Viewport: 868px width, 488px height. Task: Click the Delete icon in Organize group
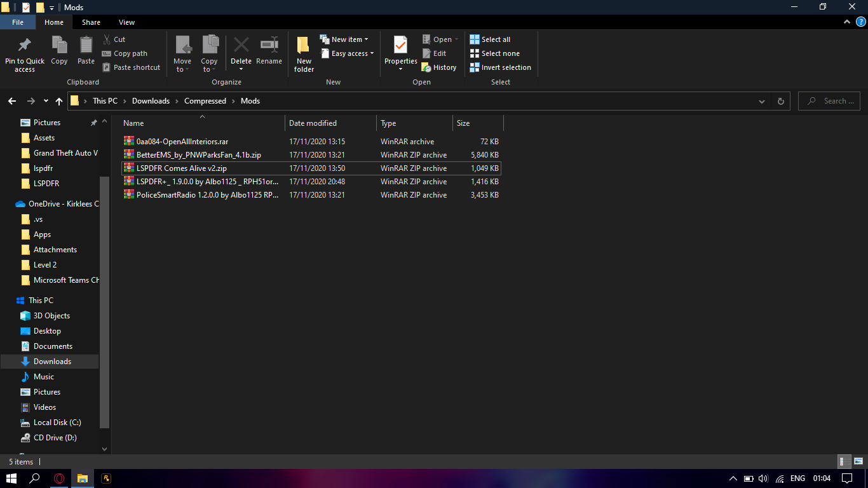point(241,46)
